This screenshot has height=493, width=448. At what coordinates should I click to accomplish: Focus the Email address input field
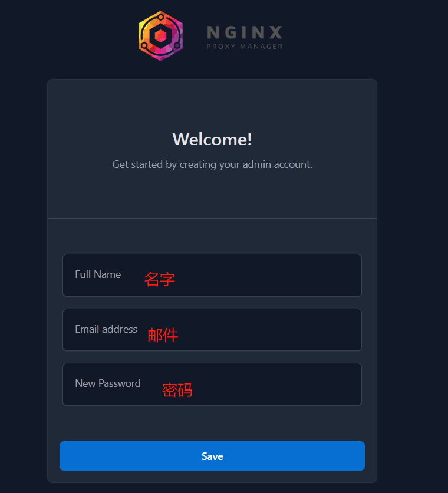pyautogui.click(x=212, y=330)
